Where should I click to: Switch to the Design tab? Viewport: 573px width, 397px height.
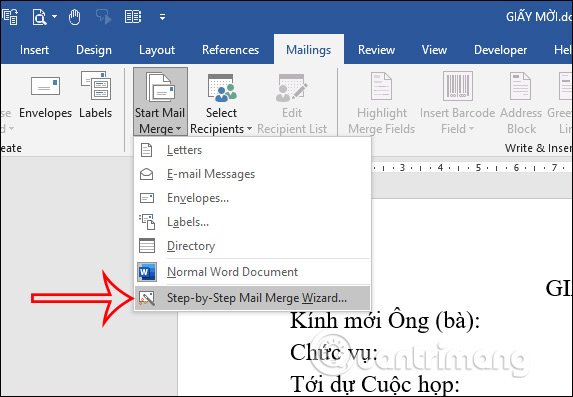pyautogui.click(x=94, y=50)
